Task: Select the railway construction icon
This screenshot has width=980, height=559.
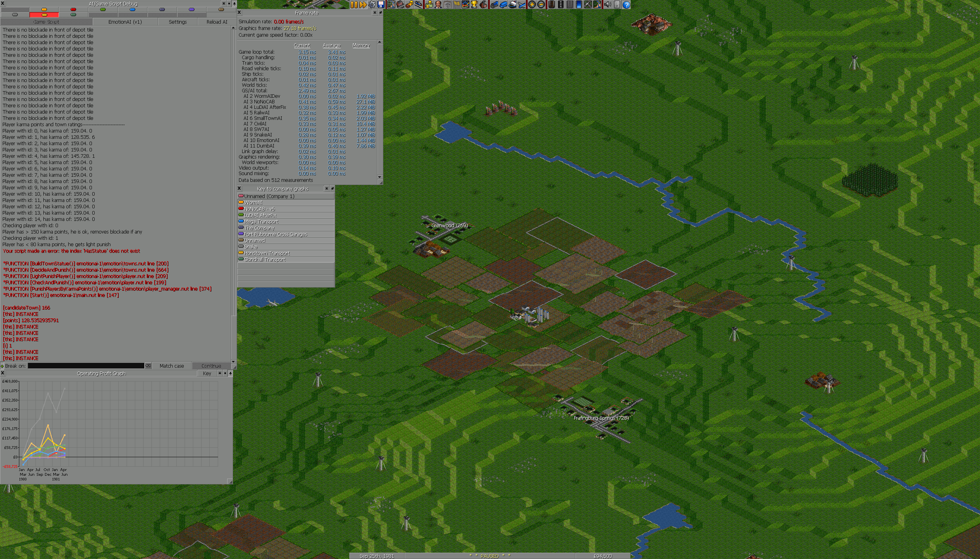Action: (x=552, y=5)
